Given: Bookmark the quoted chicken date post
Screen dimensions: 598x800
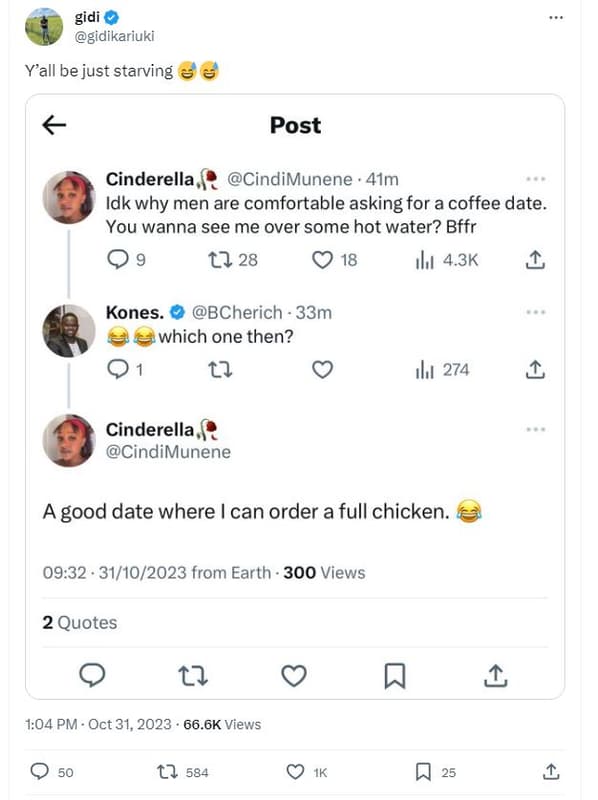Looking at the screenshot, I should (x=394, y=676).
